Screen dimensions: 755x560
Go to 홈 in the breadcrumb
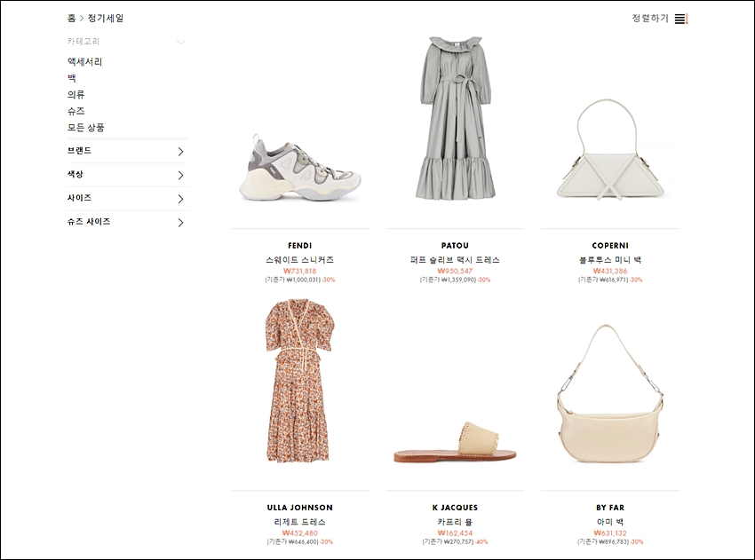click(71, 19)
